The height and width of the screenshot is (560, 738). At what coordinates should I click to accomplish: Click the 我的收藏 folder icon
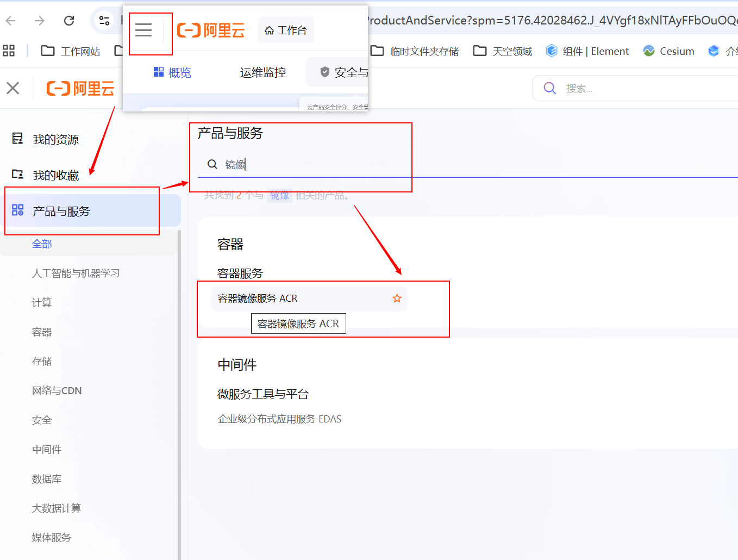[x=17, y=175]
